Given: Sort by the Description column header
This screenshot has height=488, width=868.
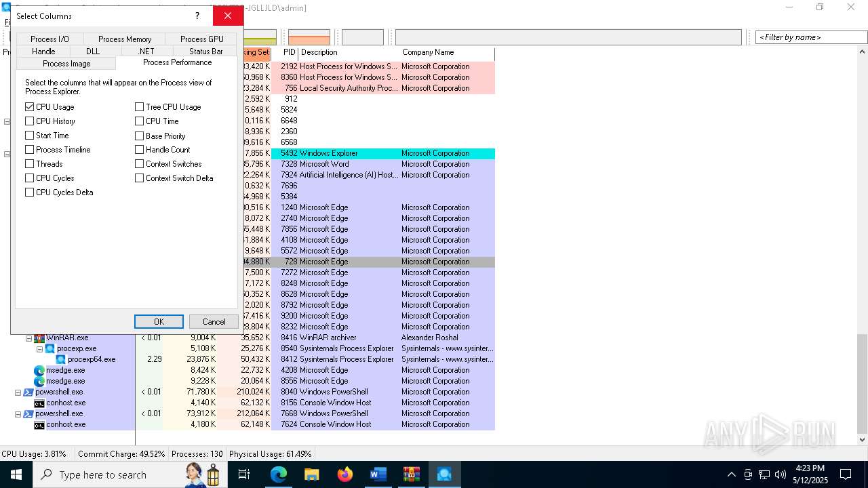Looking at the screenshot, I should (x=349, y=53).
